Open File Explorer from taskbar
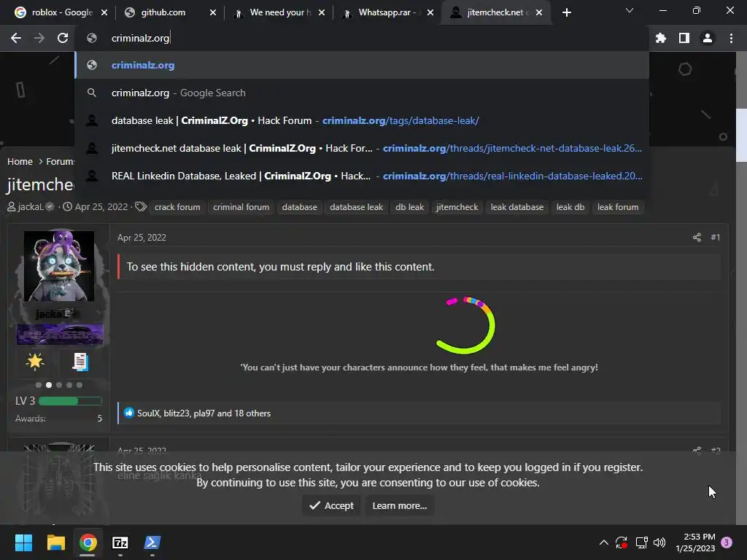The height and width of the screenshot is (560, 747). click(x=55, y=542)
